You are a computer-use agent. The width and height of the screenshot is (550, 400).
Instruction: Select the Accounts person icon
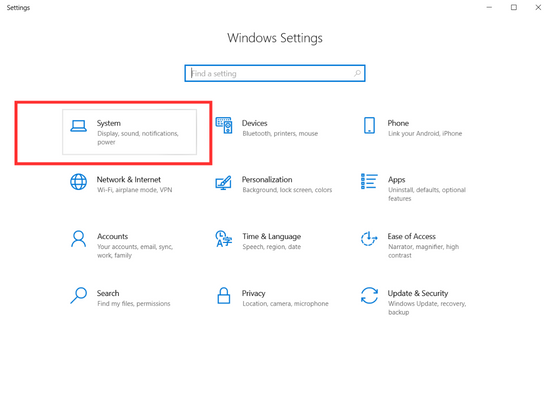pyautogui.click(x=78, y=239)
